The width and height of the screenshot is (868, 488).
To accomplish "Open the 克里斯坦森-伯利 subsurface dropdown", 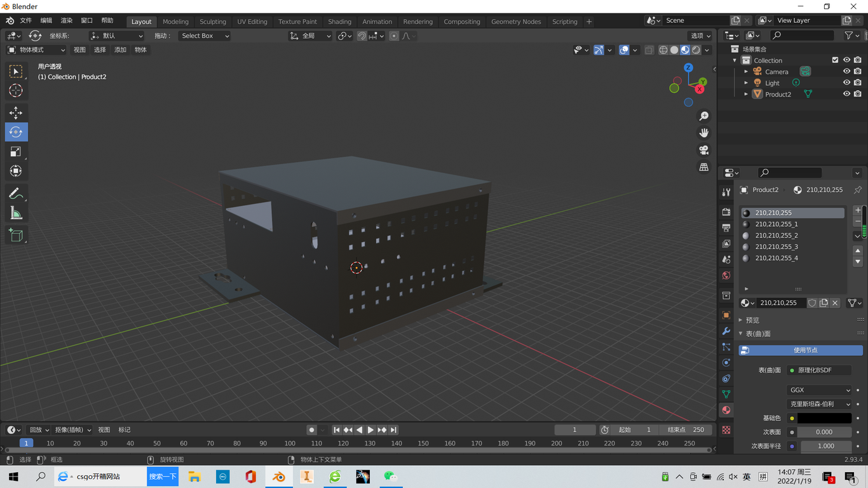I will click(819, 404).
